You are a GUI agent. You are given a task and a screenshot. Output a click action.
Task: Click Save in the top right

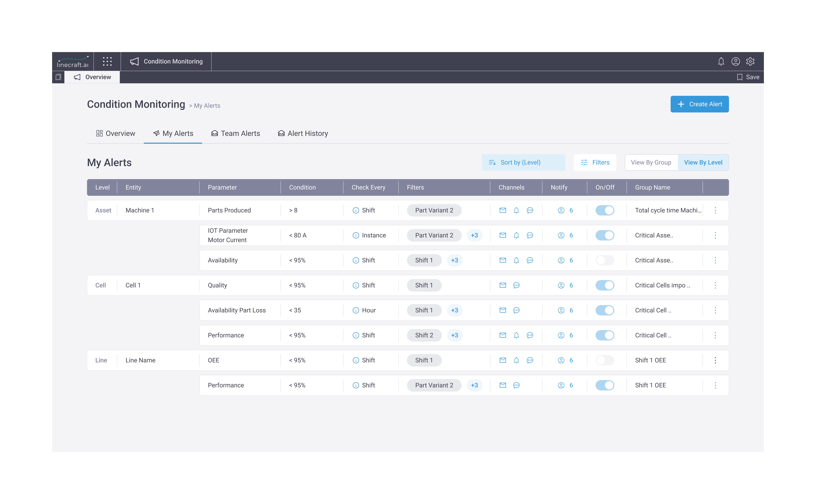point(748,77)
